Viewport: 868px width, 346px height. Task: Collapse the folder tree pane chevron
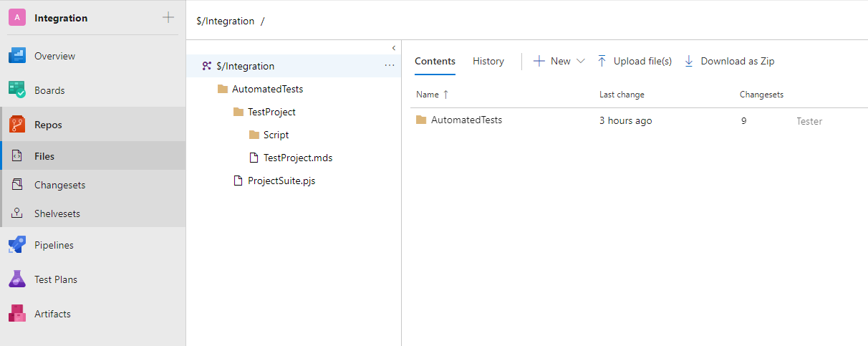(393, 48)
